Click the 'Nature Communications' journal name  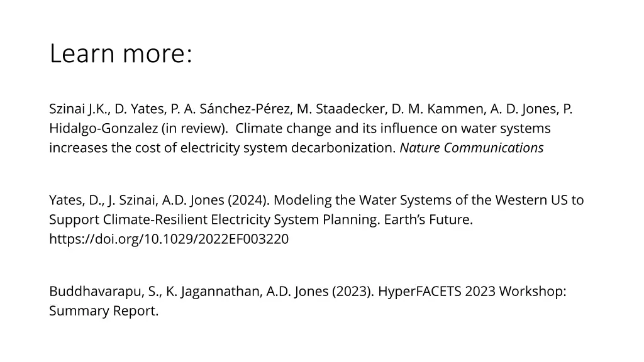(472, 148)
